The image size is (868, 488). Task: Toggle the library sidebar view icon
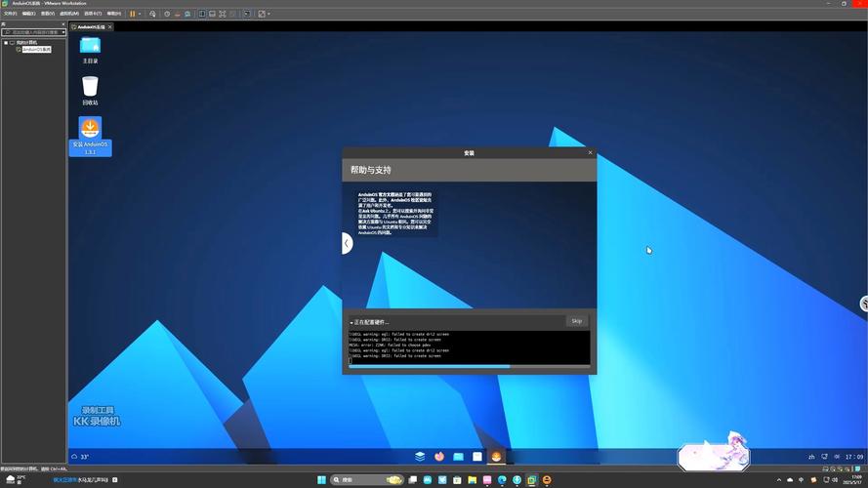(x=202, y=14)
